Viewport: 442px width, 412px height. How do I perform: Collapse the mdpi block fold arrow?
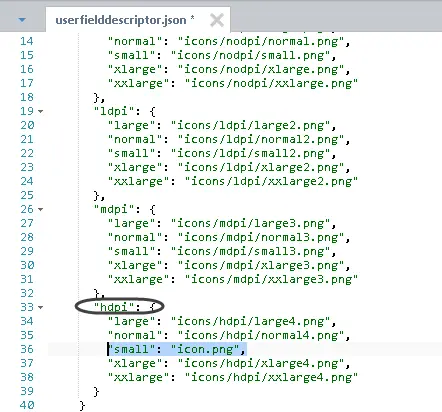click(x=40, y=209)
